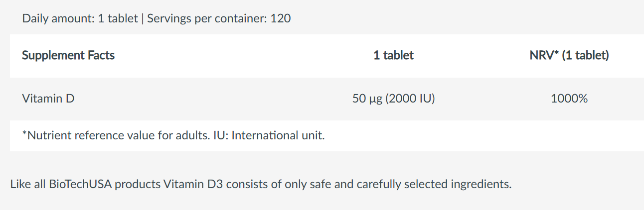This screenshot has width=644, height=210.
Task: Click the "Servings per container: 120" text
Action: (x=219, y=19)
